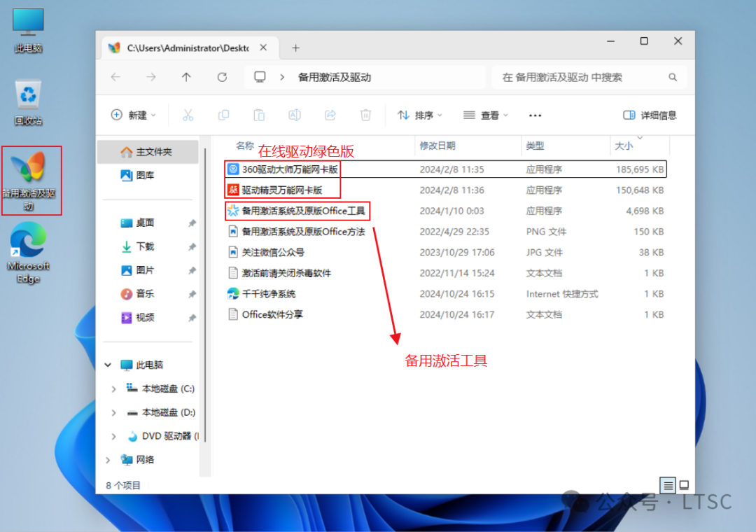Expand the 网络 tree node
The image size is (756, 532).
(x=108, y=460)
